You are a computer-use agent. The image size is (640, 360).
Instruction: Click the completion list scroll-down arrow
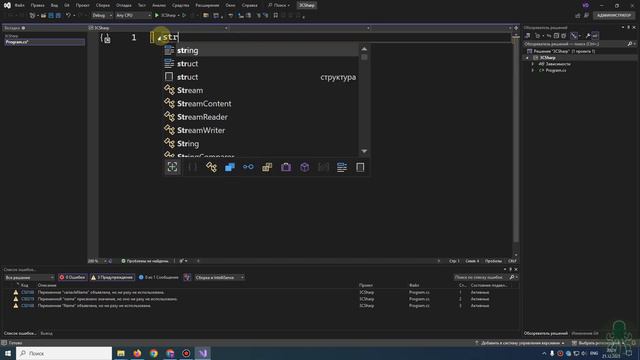pyautogui.click(x=364, y=151)
